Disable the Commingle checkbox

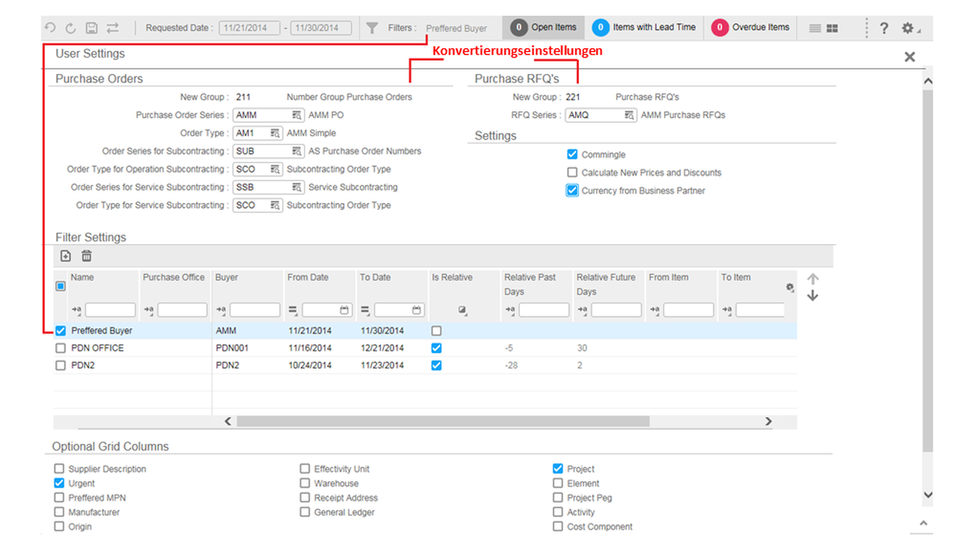(x=572, y=155)
